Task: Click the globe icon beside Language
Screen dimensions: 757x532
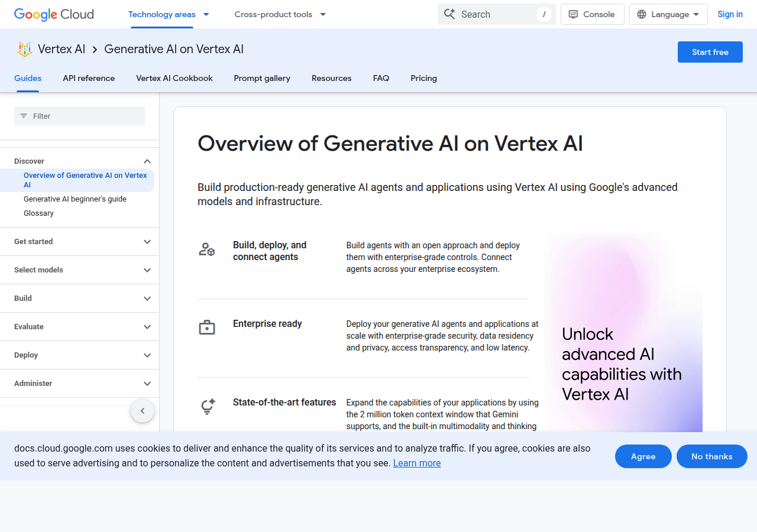Action: [642, 14]
